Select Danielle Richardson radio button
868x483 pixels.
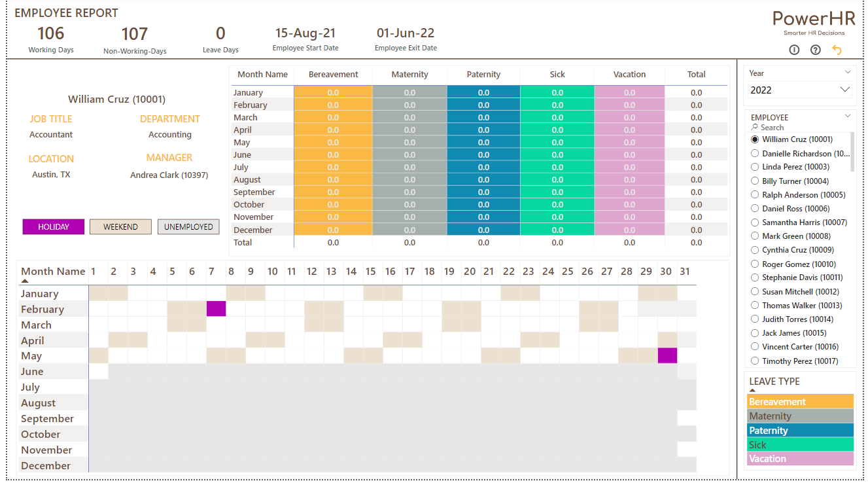click(x=755, y=153)
